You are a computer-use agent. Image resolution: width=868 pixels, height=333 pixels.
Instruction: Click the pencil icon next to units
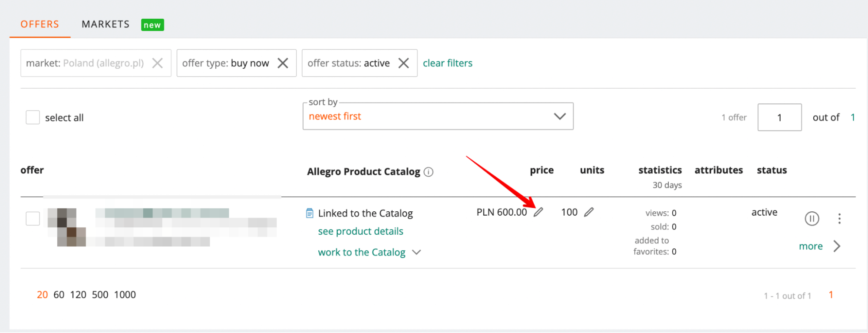[589, 212]
